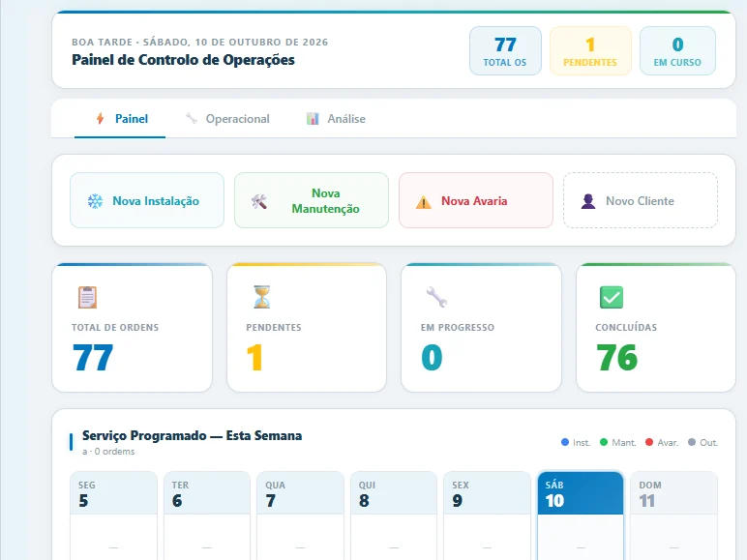Image resolution: width=747 pixels, height=560 pixels.
Task: Click the hammer and wrench Nova Manutenção icon
Action: pos(259,201)
